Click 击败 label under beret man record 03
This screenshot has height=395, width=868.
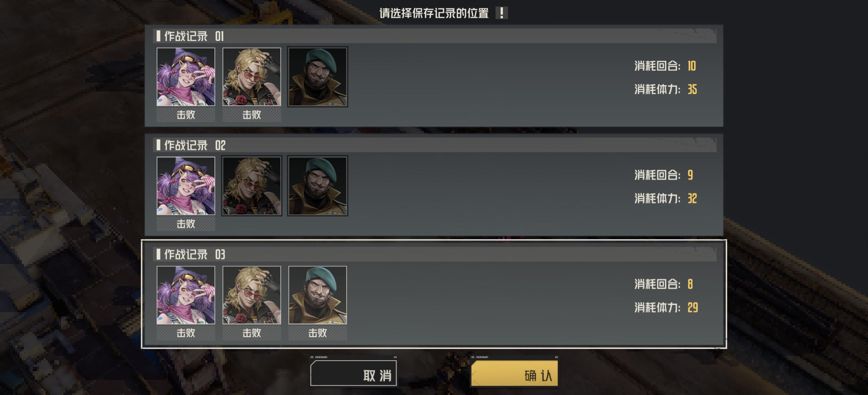317,333
